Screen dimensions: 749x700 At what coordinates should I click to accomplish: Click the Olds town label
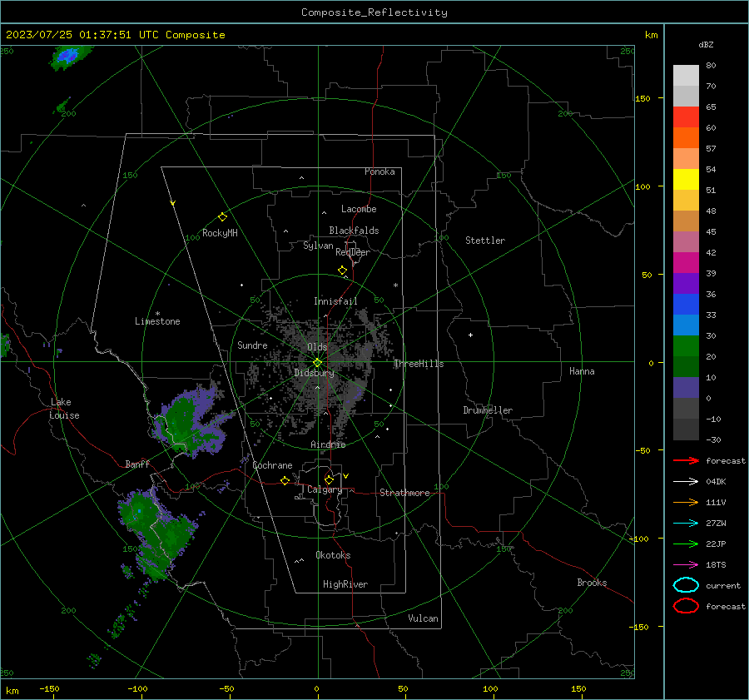[317, 347]
